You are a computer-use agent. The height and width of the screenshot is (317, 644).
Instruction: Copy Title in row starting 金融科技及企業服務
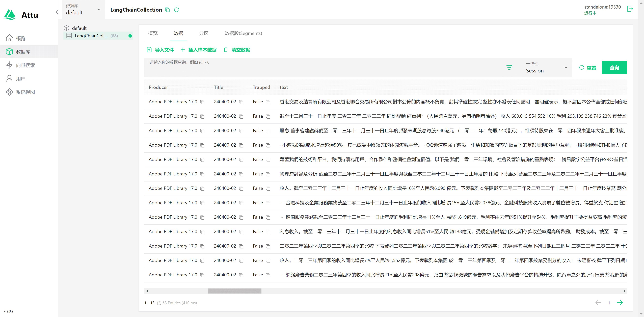241,203
